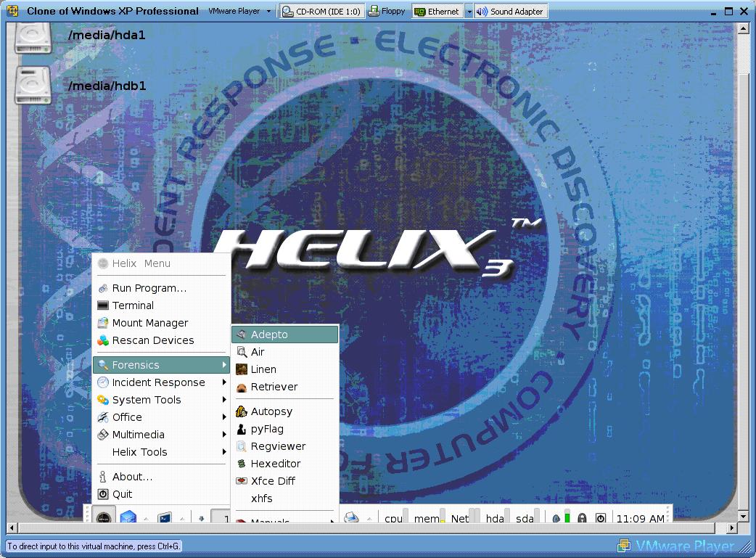Click the Hexeditor icon
Image resolution: width=756 pixels, height=558 pixels.
pyautogui.click(x=242, y=464)
